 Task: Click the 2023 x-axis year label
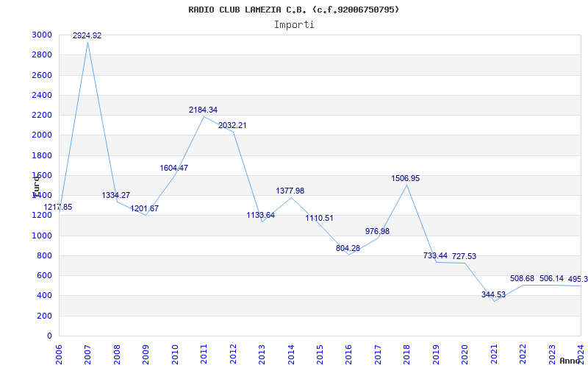click(552, 355)
